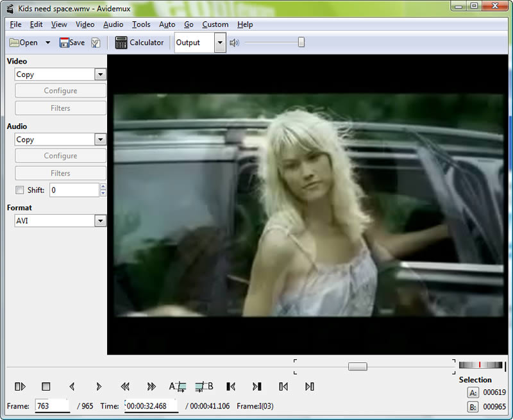
Task: Go to next frame
Action: [x=99, y=387]
